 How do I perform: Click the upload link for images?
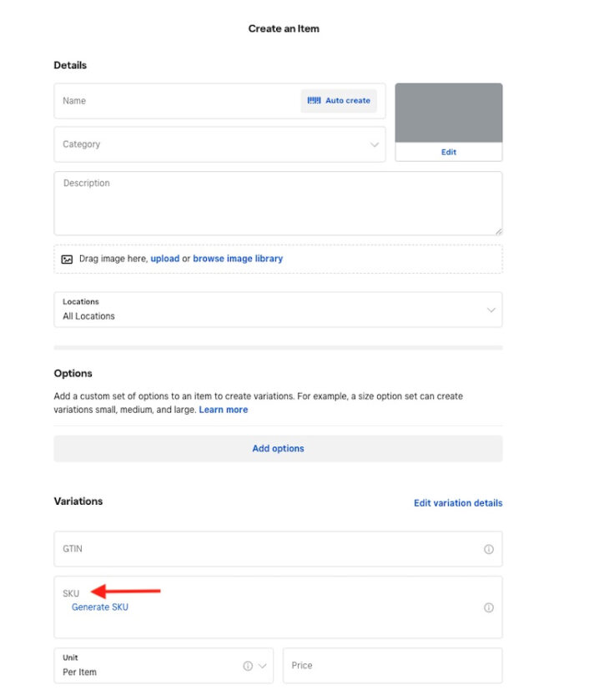coord(165,259)
